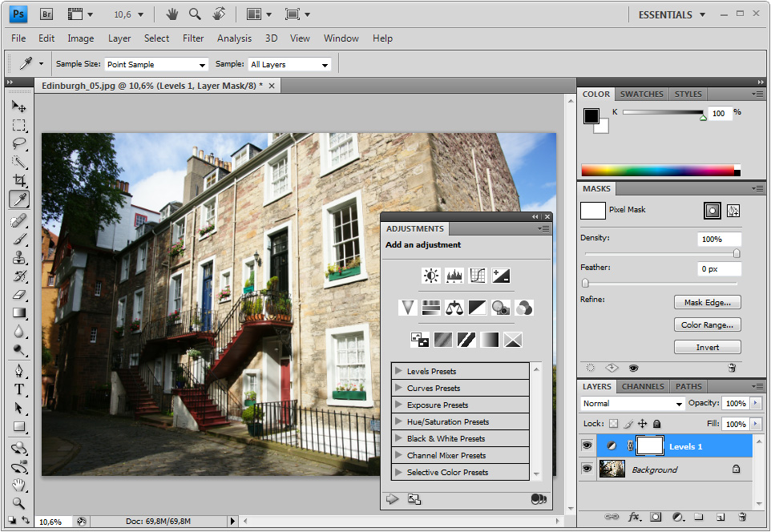Click the foreground color swatch
The height and width of the screenshot is (532, 771).
pyautogui.click(x=591, y=116)
